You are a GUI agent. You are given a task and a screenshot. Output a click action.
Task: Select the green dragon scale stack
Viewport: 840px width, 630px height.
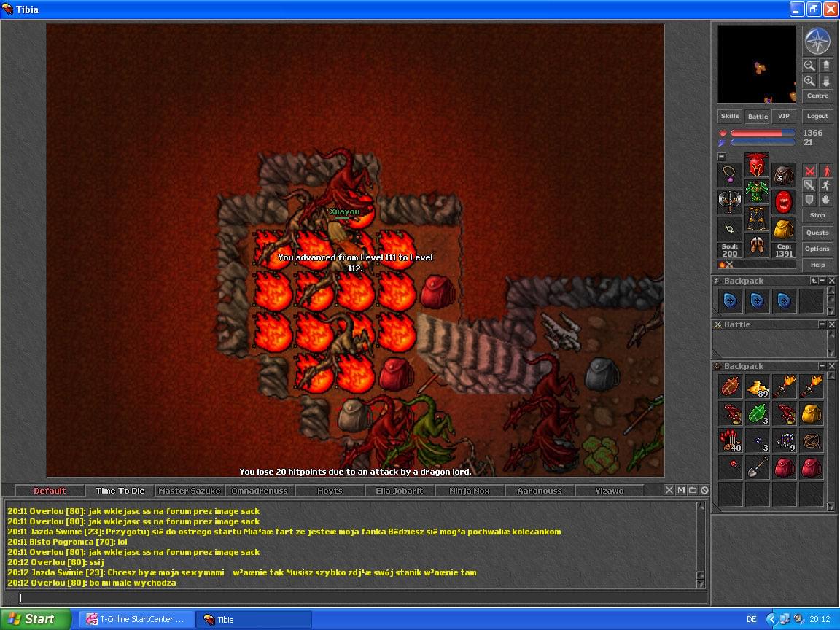click(757, 413)
